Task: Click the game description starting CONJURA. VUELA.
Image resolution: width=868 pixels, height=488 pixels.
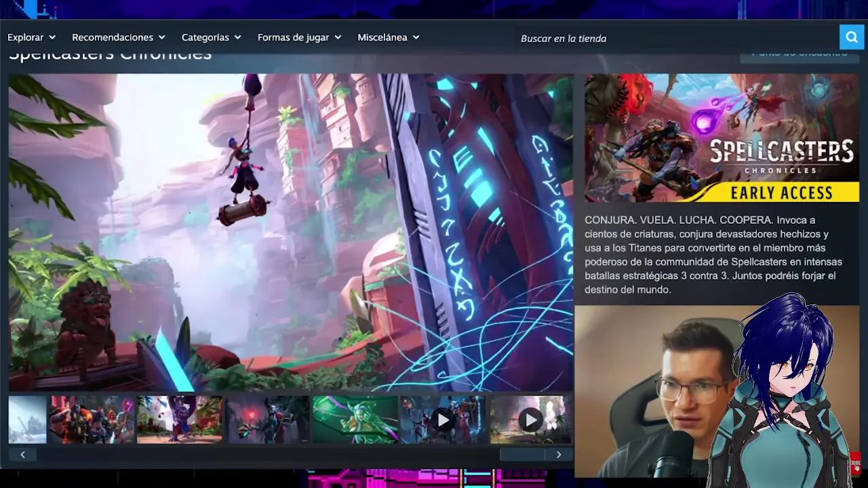Action: [713, 255]
